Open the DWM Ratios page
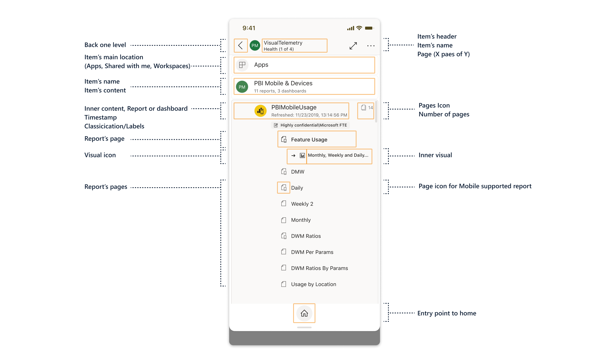The width and height of the screenshot is (608, 364). coord(306,236)
